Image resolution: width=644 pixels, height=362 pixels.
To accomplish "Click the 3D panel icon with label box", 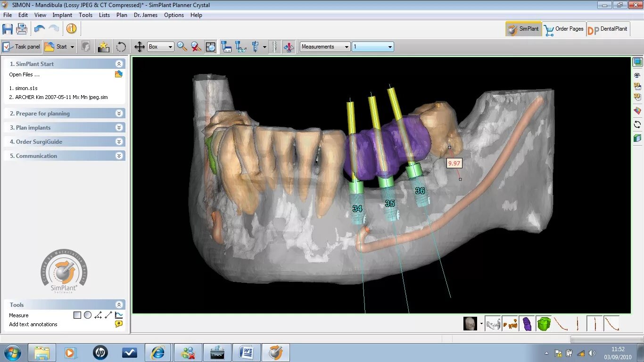I will [x=637, y=86].
